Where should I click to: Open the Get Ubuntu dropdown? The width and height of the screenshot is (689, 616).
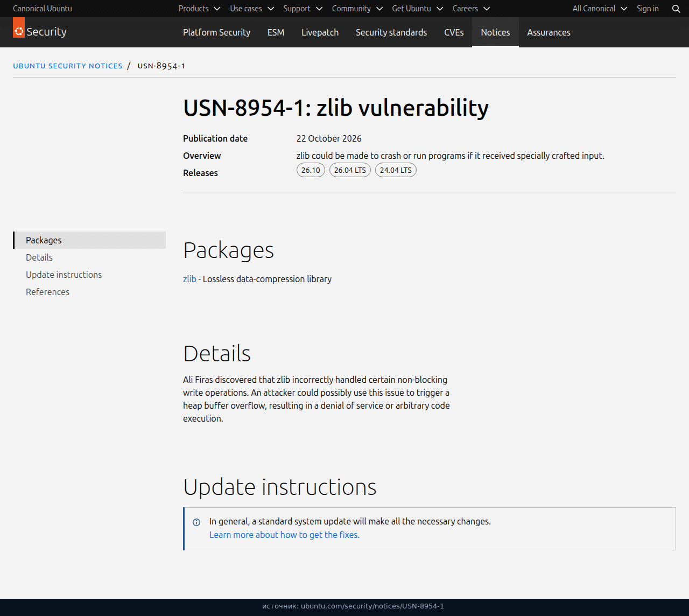coord(418,9)
